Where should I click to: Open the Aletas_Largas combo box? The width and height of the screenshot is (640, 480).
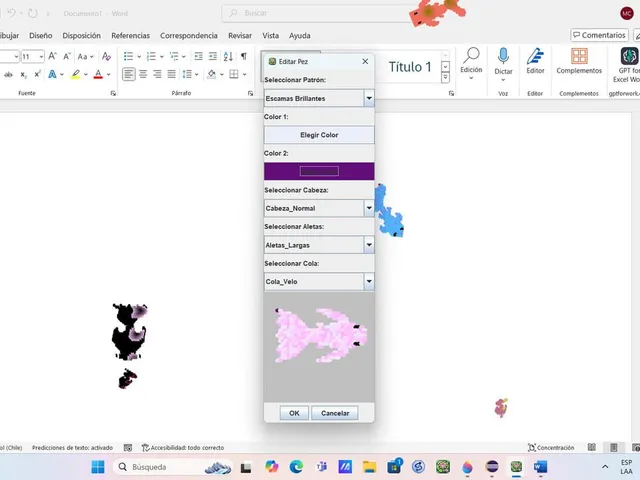[x=319, y=245]
